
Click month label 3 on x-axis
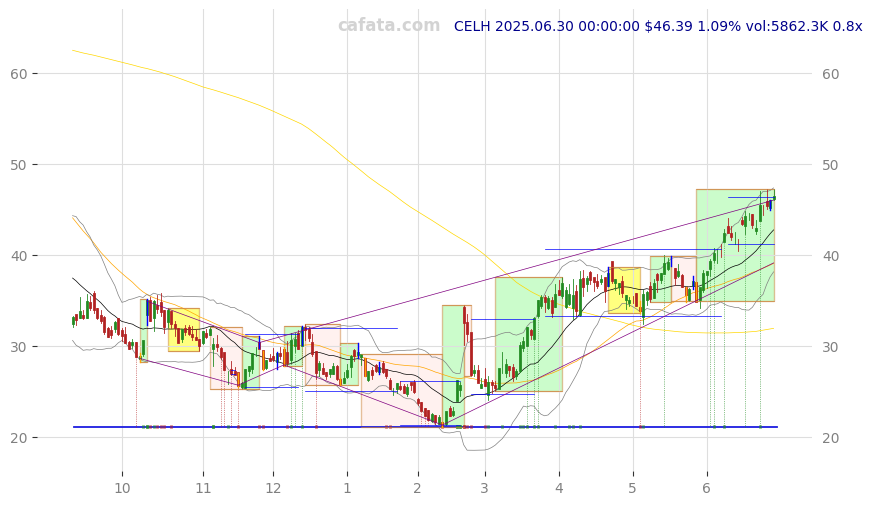tap(485, 489)
